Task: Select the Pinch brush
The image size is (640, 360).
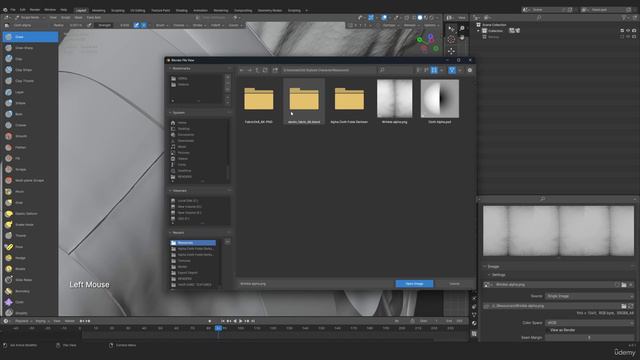Action: [x=30, y=191]
